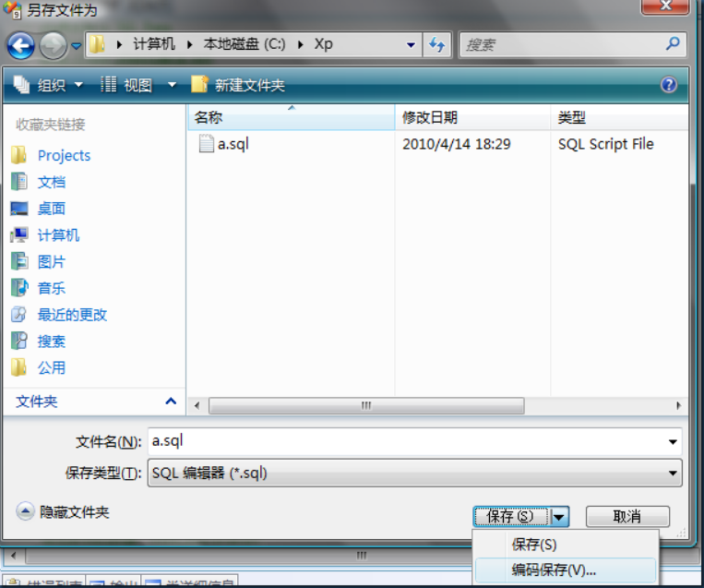This screenshot has height=588, width=704.
Task: Expand the 组织 toolbar menu
Action: click(50, 85)
